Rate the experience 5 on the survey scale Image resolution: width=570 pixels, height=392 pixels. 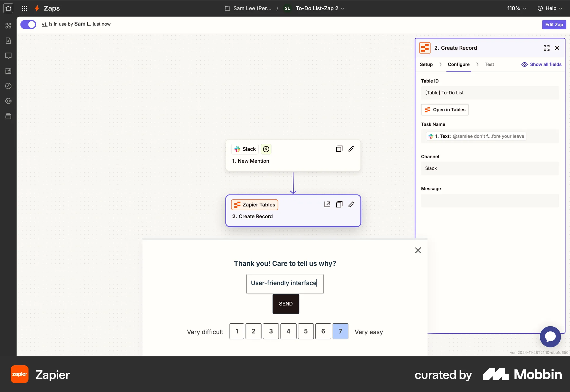coord(306,331)
